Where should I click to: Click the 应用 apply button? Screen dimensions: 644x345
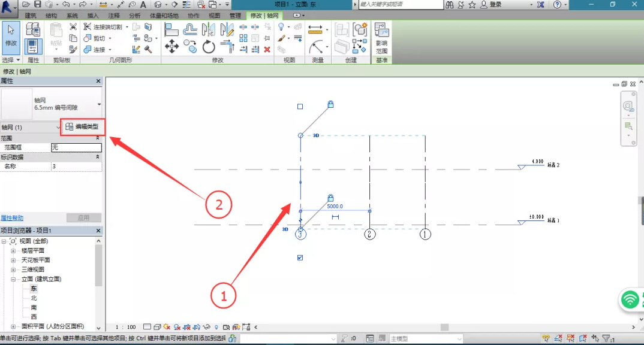84,218
